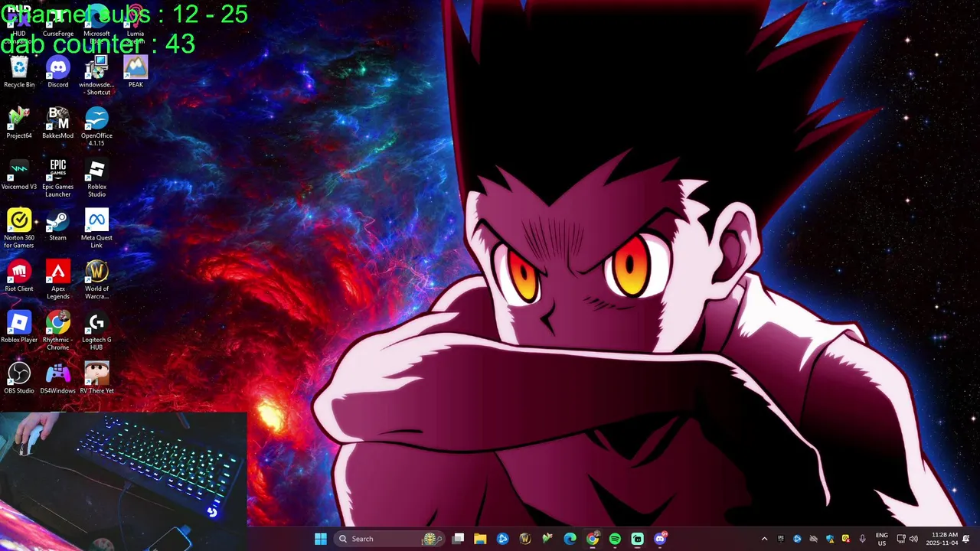This screenshot has width=980, height=551.
Task: Open Rhythmic - Chrome desktop shortcut
Action: click(58, 331)
